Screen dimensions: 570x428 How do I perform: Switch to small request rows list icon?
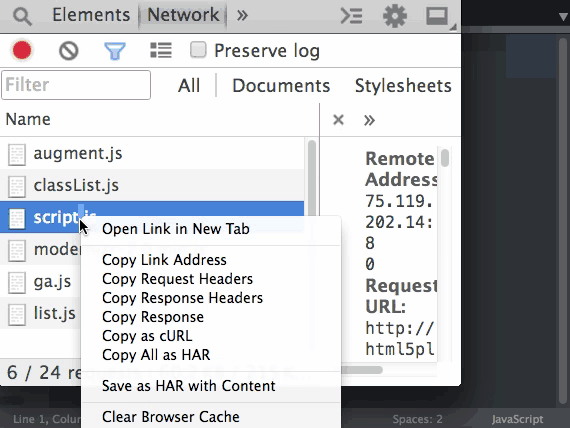161,50
